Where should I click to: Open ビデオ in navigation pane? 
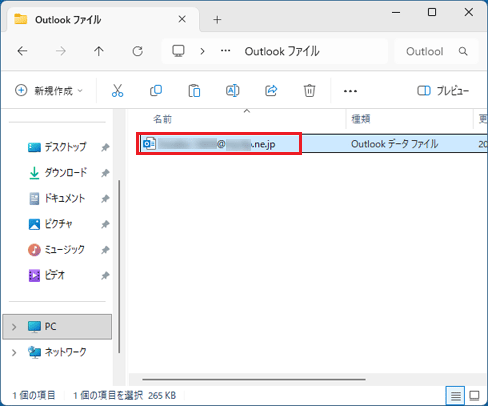(46, 275)
